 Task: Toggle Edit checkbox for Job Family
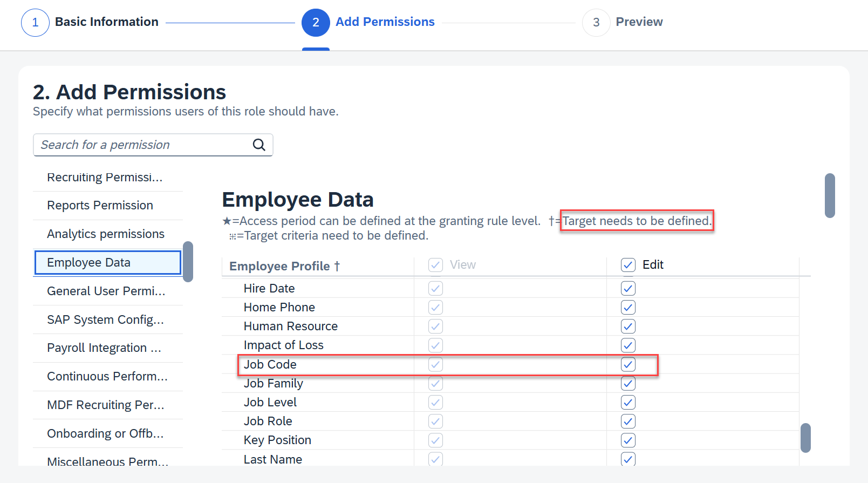pos(628,383)
